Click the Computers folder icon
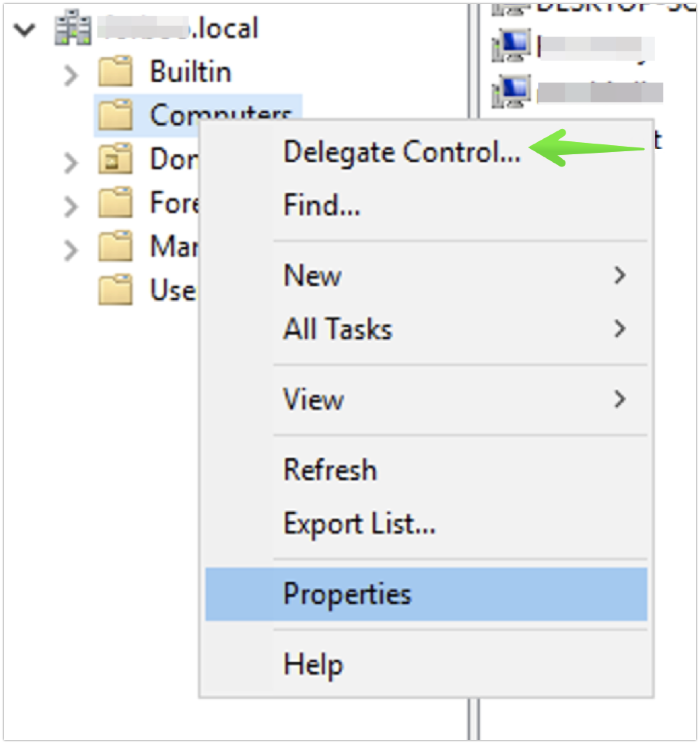Viewport: 700px width, 744px height. click(115, 115)
